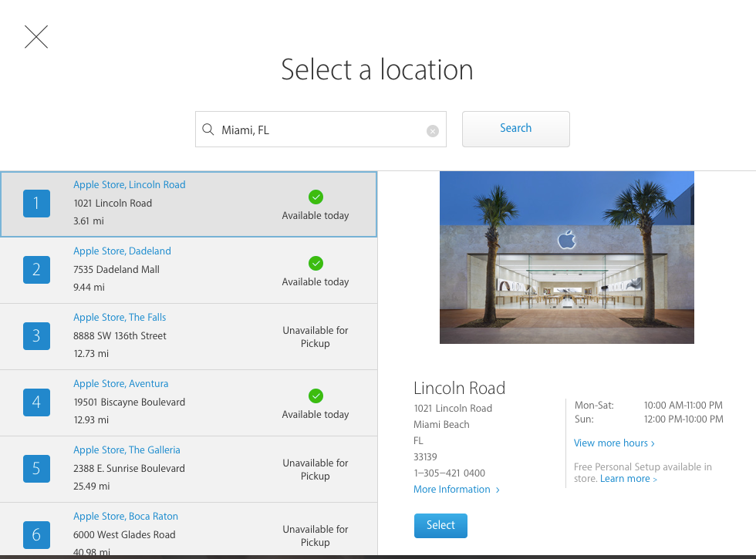Click the blue Select button
This screenshot has height=559, width=756.
coord(440,525)
